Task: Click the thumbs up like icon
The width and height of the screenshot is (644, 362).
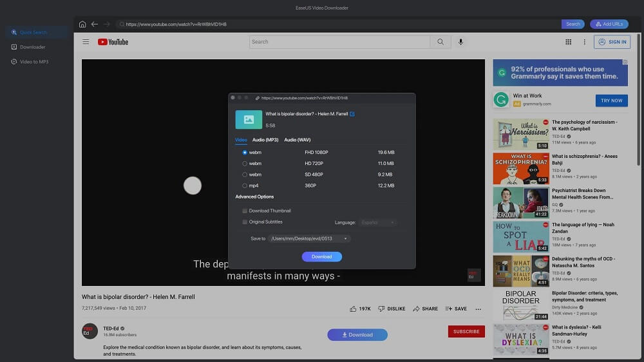Action: click(x=354, y=309)
